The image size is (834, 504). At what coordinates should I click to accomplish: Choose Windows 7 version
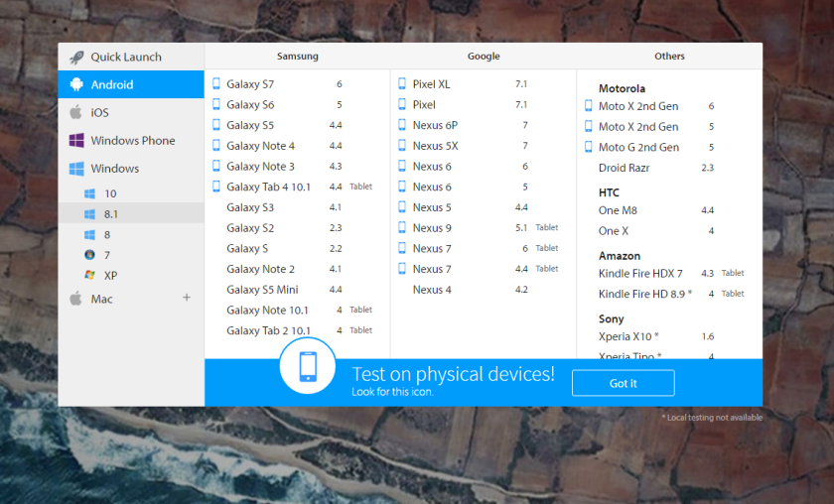(131, 255)
